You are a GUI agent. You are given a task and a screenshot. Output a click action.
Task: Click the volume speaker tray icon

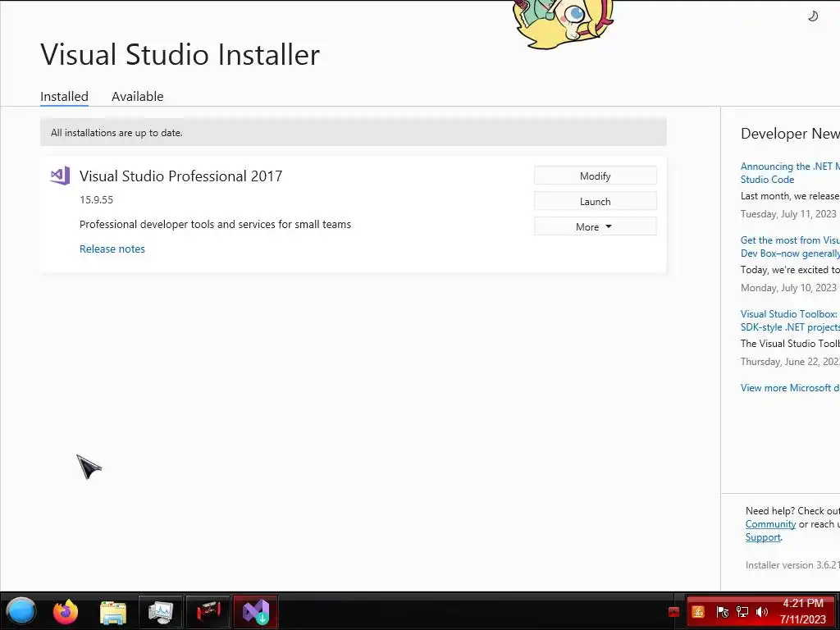click(x=762, y=612)
